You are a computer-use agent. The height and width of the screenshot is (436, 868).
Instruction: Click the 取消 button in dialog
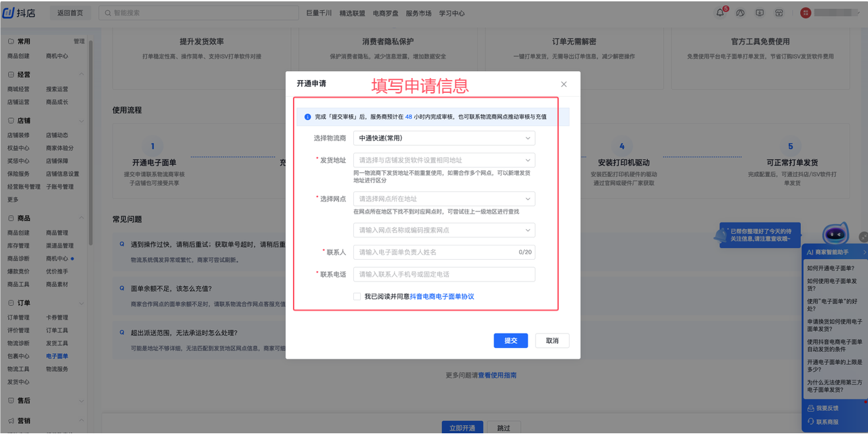[x=552, y=340]
